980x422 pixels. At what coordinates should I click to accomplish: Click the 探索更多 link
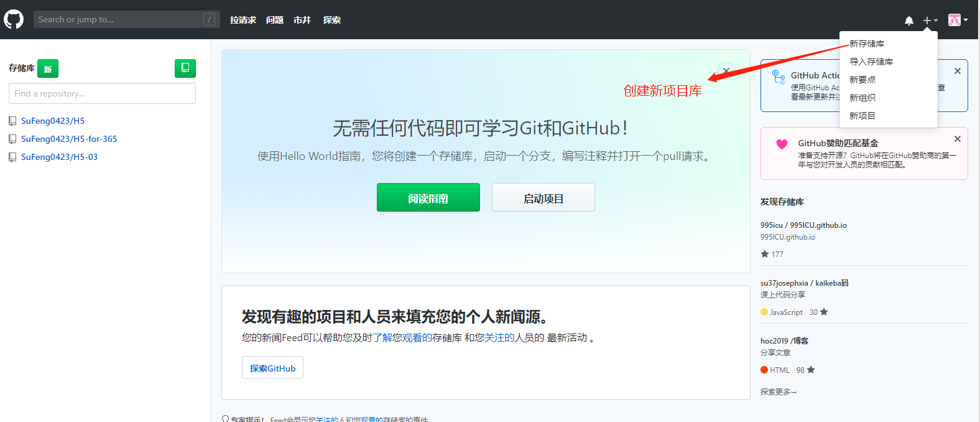tap(779, 392)
